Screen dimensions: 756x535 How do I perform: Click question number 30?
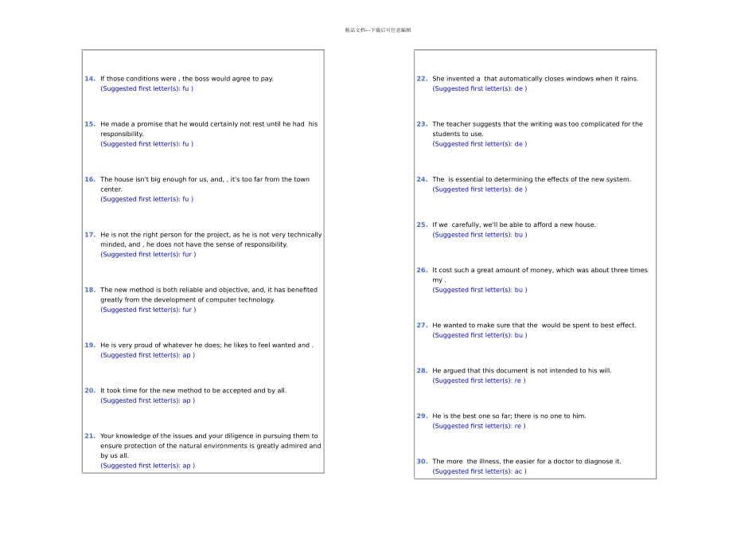pos(423,462)
